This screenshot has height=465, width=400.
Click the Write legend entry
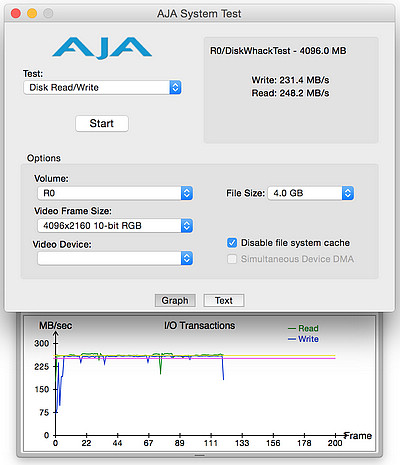[x=303, y=339]
